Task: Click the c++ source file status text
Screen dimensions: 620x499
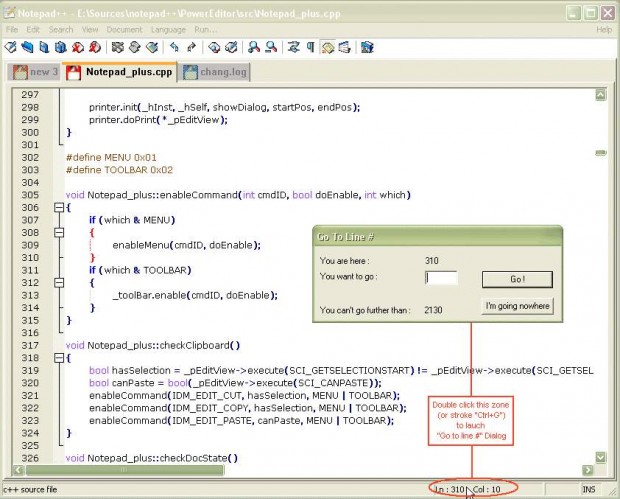Action: (30, 490)
